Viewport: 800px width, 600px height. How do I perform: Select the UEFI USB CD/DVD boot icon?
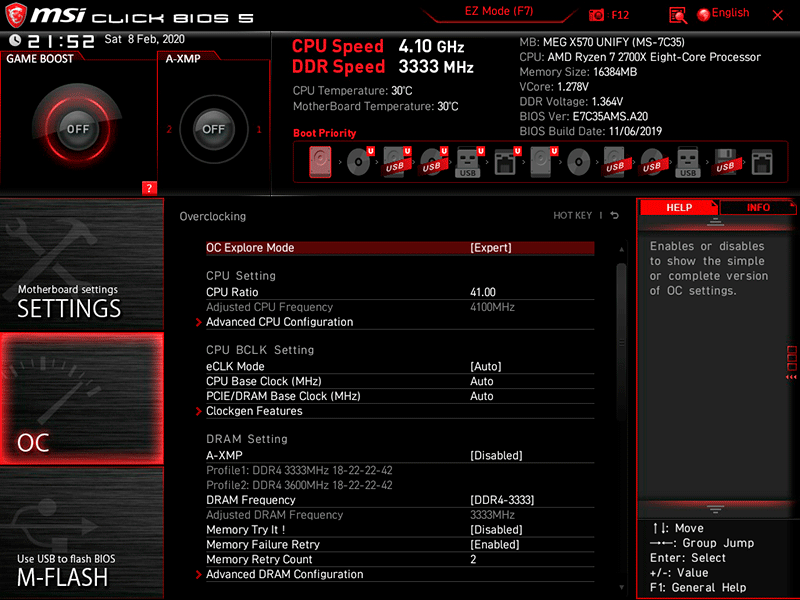433,162
